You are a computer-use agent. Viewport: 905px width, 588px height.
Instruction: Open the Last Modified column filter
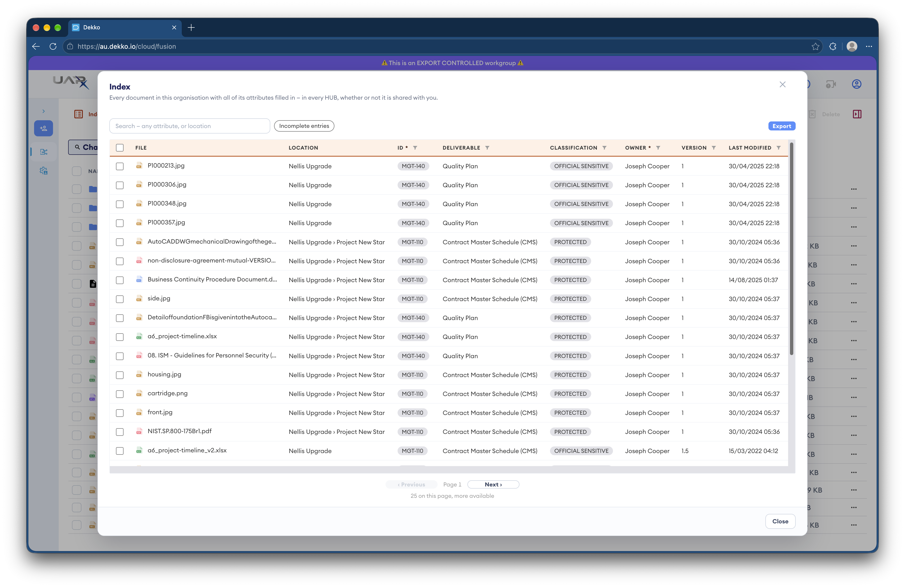(779, 147)
